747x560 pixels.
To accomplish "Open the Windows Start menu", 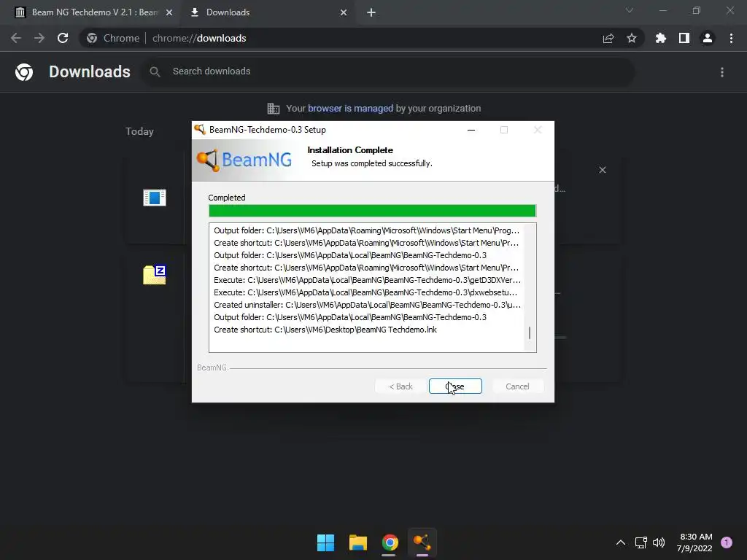I will click(326, 542).
